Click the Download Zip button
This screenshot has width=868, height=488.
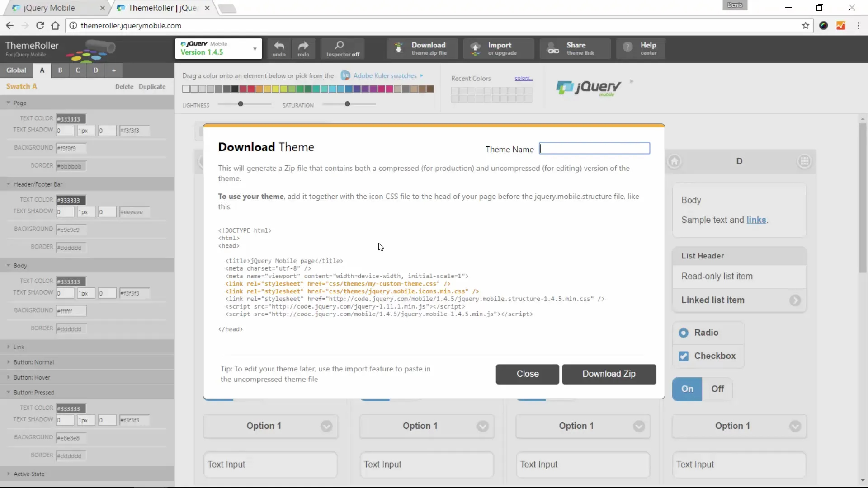(609, 374)
